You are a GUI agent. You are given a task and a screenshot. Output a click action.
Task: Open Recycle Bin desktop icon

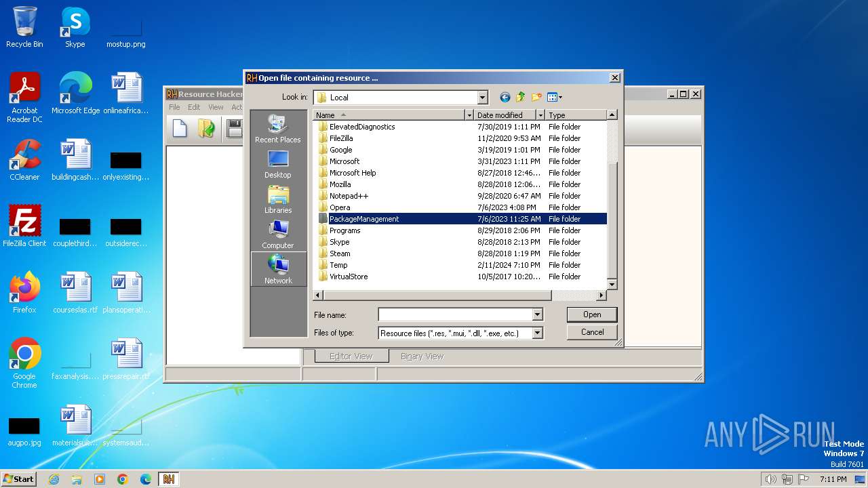[24, 27]
